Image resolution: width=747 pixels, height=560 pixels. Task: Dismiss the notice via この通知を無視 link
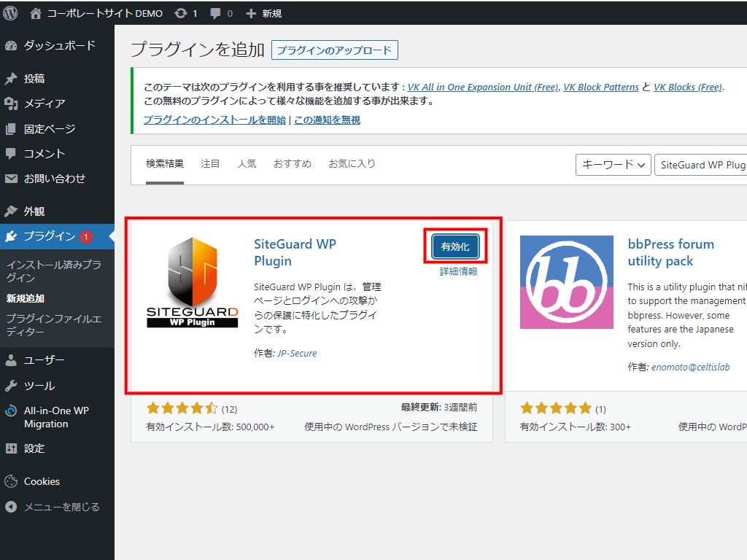327,120
